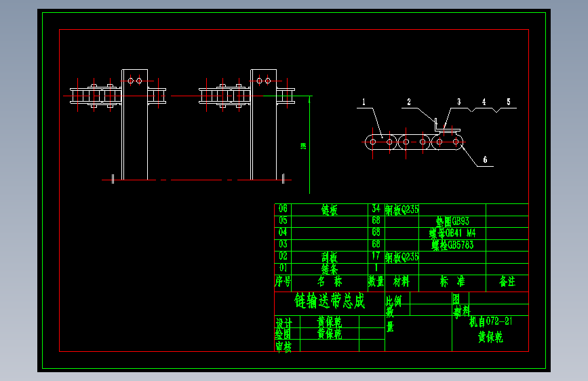Click balloon number 2 on chain view
588x381 pixels.
(x=409, y=102)
